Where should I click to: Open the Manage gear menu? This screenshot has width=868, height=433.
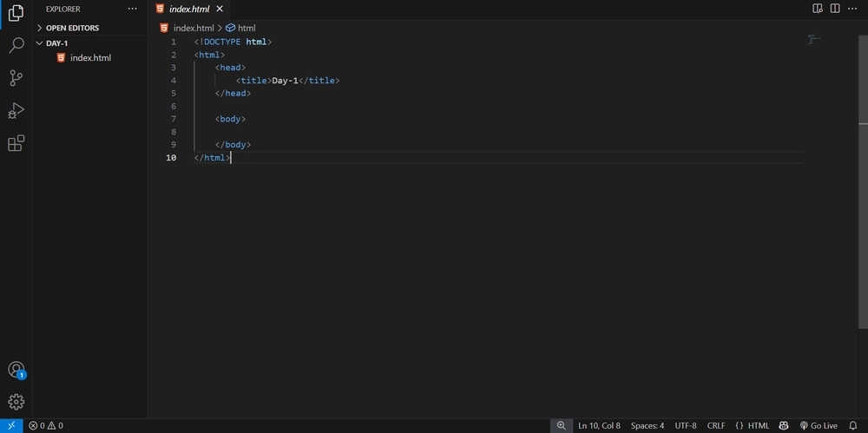tap(16, 402)
